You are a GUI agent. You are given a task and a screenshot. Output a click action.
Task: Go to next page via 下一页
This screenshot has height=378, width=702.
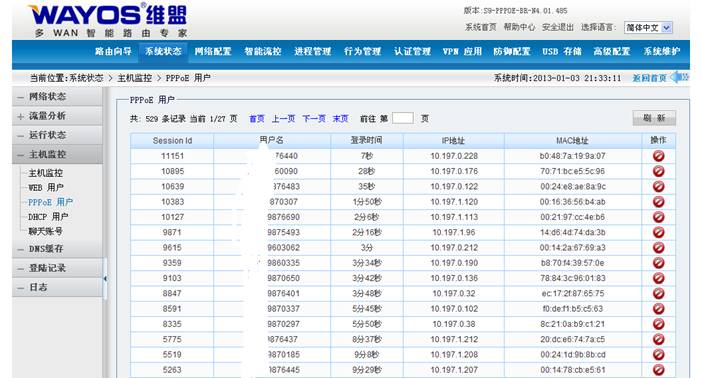313,119
